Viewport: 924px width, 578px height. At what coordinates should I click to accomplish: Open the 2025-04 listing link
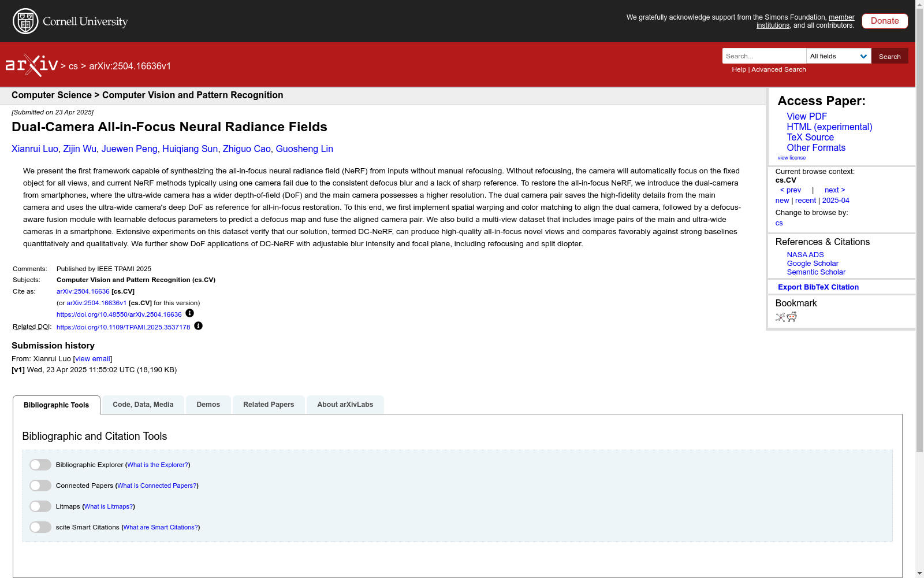point(836,201)
